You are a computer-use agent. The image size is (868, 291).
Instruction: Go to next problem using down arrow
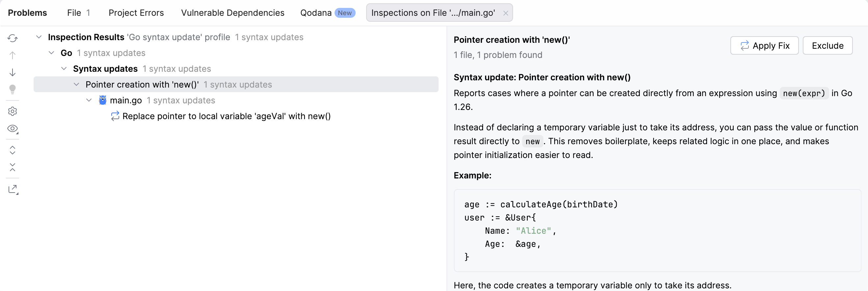pyautogui.click(x=13, y=72)
